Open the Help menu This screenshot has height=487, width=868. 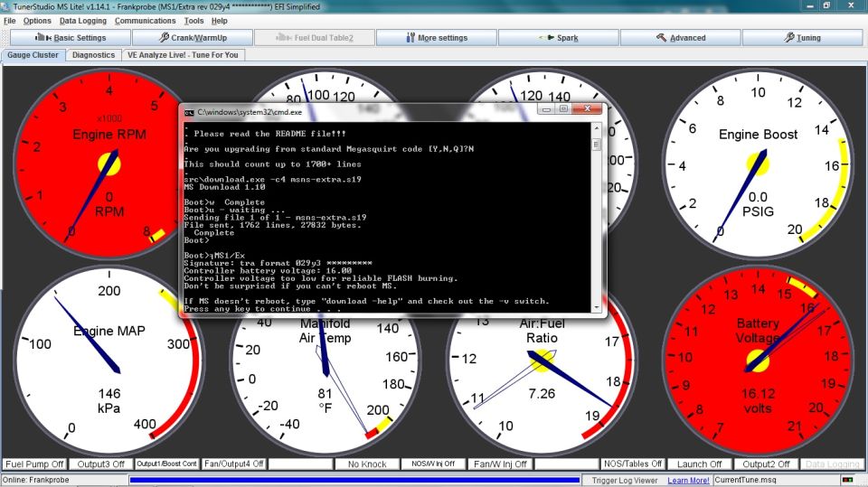click(x=219, y=21)
